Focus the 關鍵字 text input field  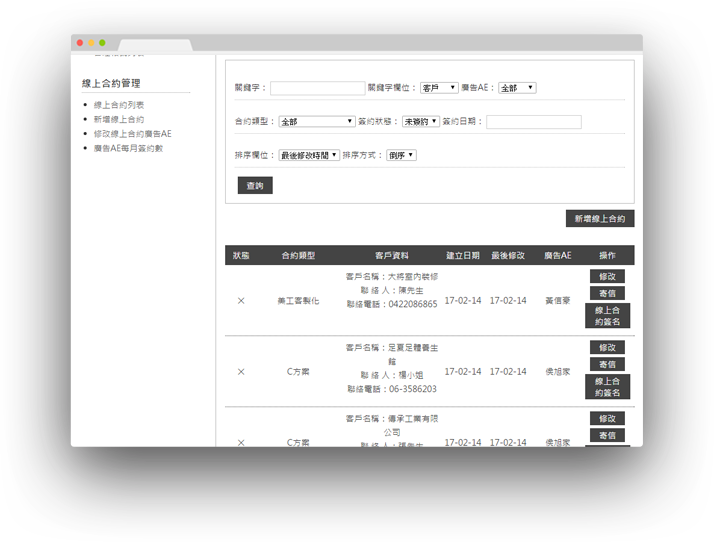pos(317,88)
